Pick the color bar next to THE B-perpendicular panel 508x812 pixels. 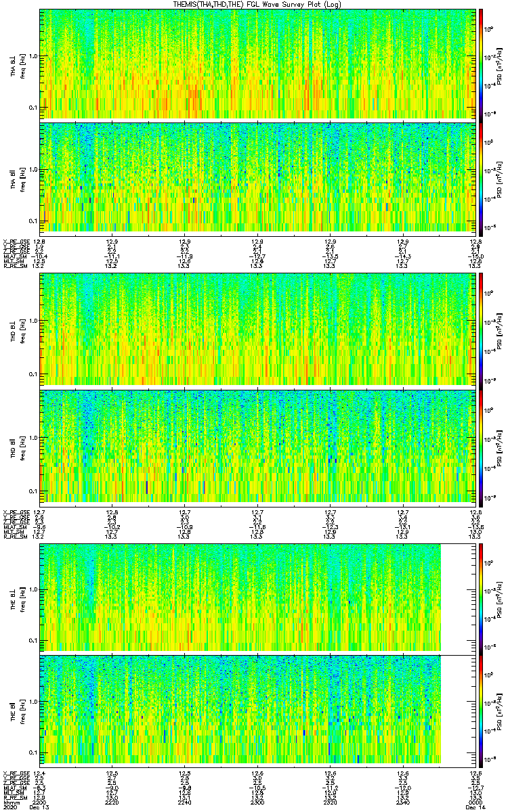tap(481, 597)
